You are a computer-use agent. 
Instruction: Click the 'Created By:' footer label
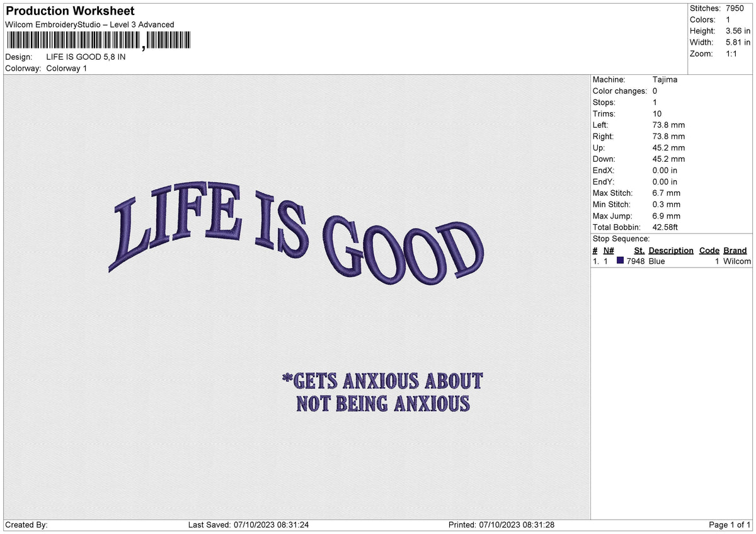[x=26, y=525]
